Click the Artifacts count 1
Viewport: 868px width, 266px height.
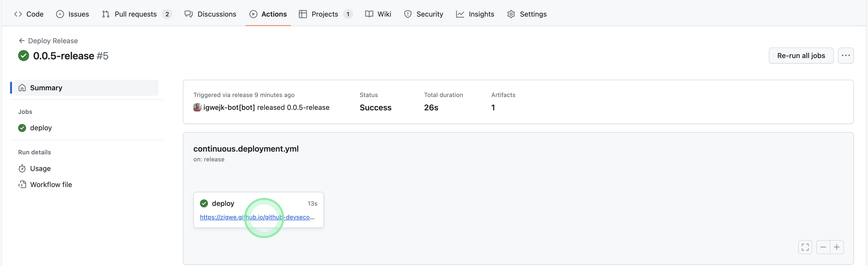(x=493, y=108)
